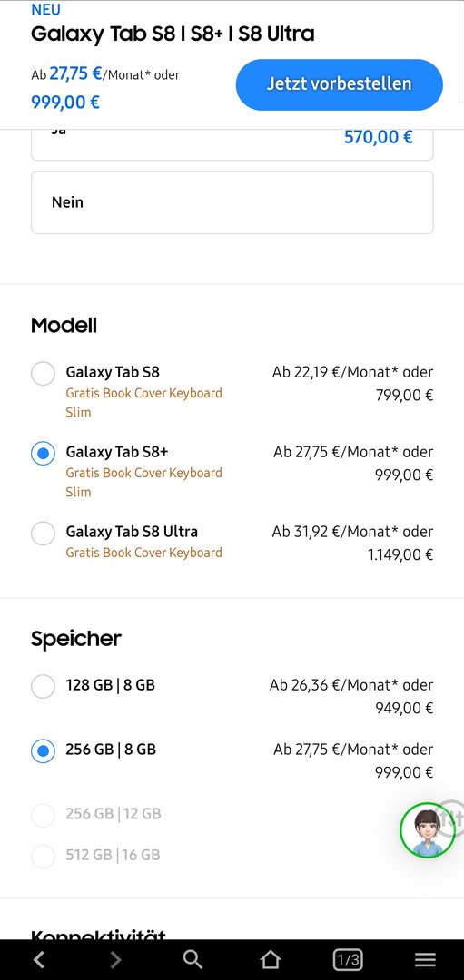The height and width of the screenshot is (980, 464).
Task: Select the Galaxy Tab S8+ radio button
Action: click(x=44, y=453)
